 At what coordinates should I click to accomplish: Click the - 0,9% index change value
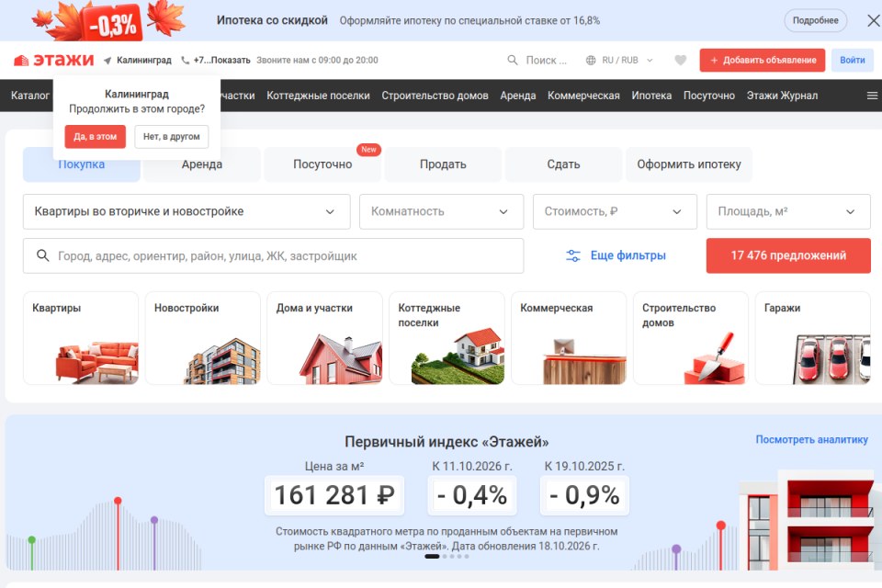click(584, 495)
